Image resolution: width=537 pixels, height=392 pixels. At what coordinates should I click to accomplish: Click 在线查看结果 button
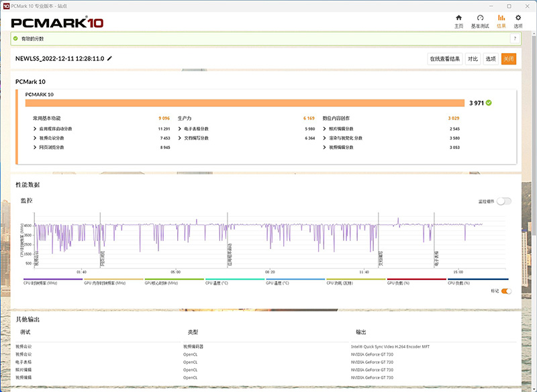[x=445, y=59]
